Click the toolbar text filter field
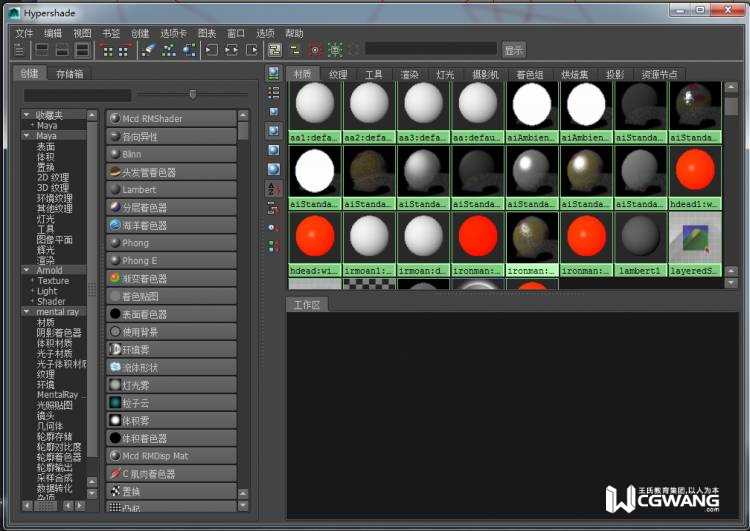Viewport: 750px width, 531px height. (431, 49)
